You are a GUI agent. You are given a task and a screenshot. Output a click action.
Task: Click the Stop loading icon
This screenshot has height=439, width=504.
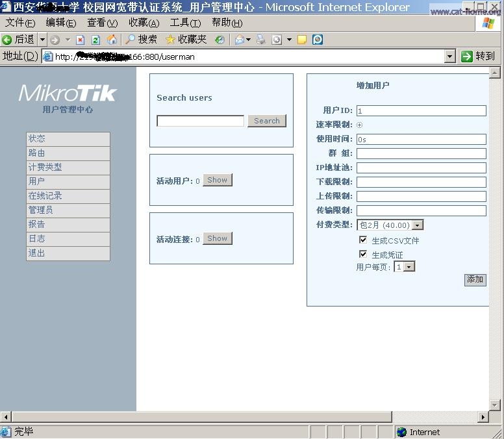click(81, 40)
